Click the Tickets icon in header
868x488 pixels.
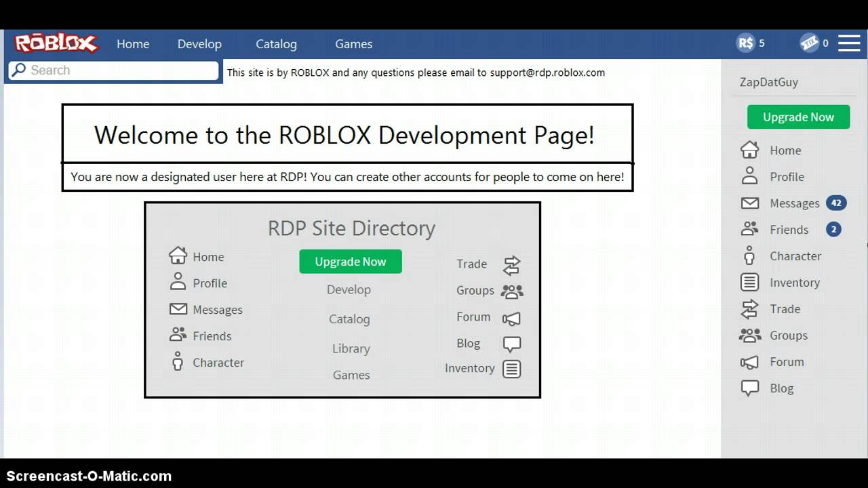(x=809, y=43)
